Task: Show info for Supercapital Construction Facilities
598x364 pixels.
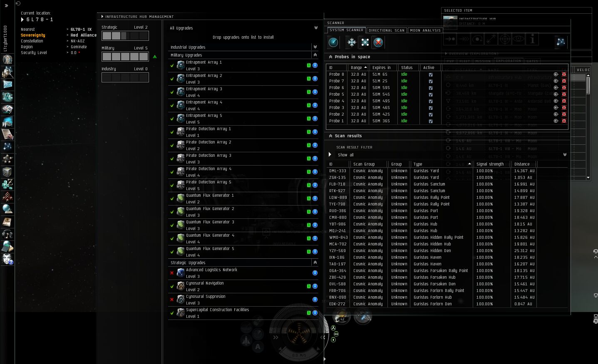Action: coord(315,313)
